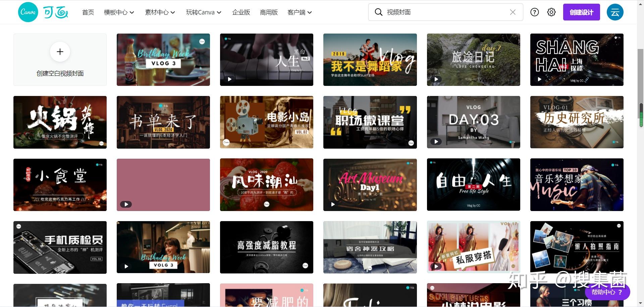The width and height of the screenshot is (644, 307).
Task: Play the 黑白人生 piano template video
Action: coord(229,79)
